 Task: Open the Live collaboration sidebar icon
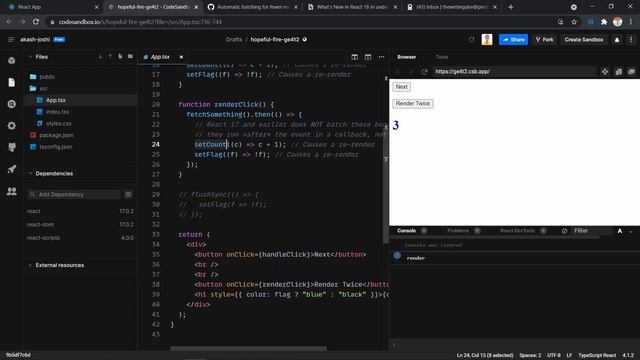pos(11,191)
